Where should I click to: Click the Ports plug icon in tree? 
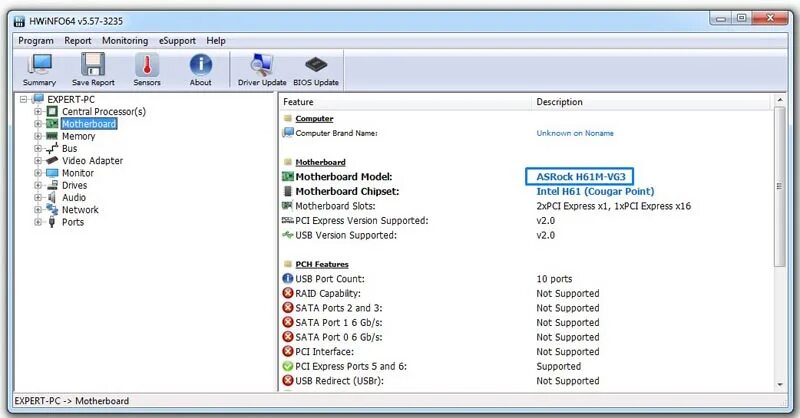52,222
